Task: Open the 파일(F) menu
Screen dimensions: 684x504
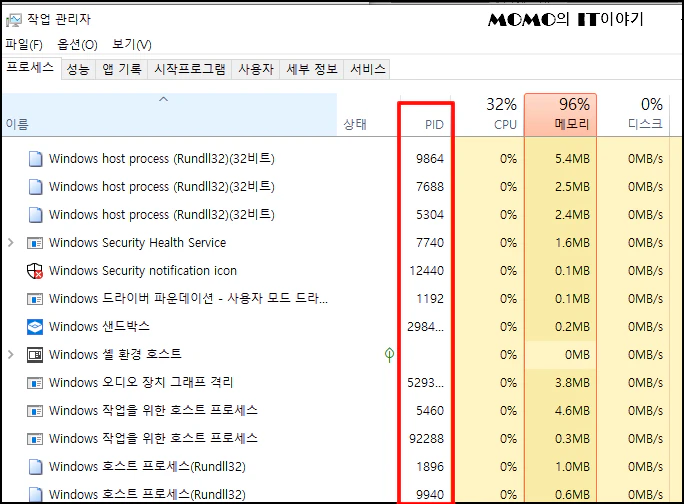Action: coord(24,45)
